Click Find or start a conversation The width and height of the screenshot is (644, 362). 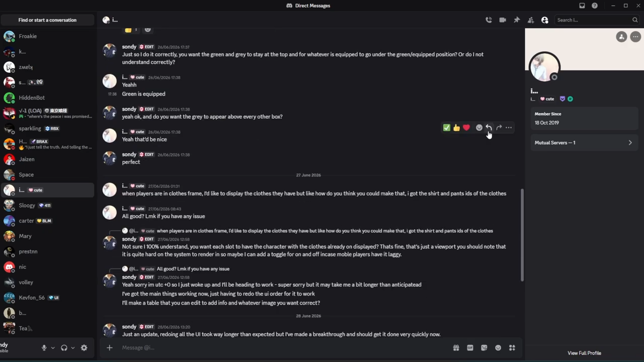47,20
